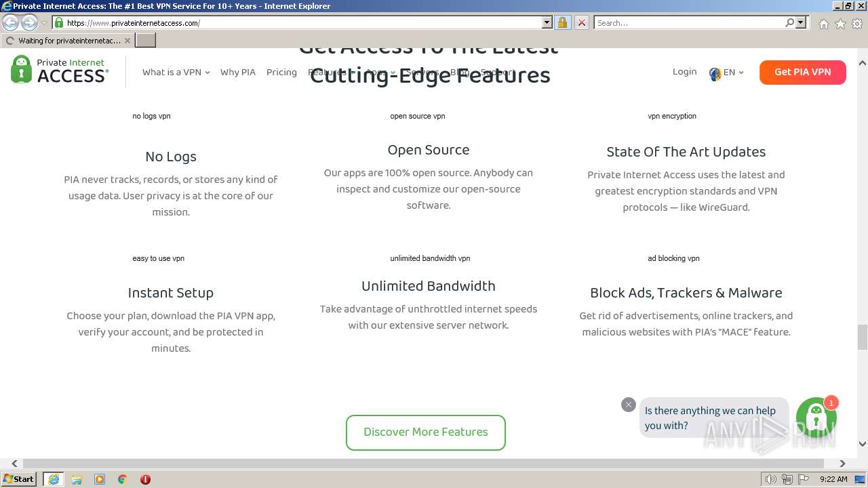Click the 'Unlimited Bandwidth' heading
The width and height of the screenshot is (868, 488).
pos(429,286)
